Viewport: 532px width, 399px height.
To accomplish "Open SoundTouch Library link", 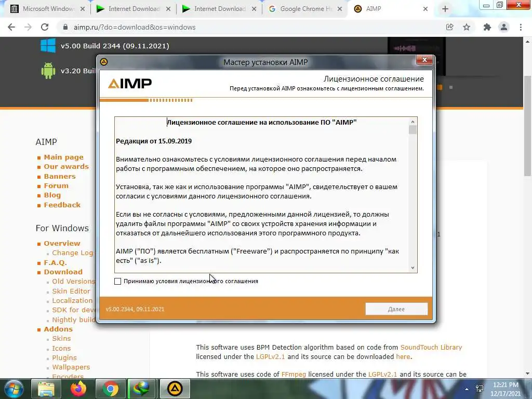I will [x=431, y=348].
